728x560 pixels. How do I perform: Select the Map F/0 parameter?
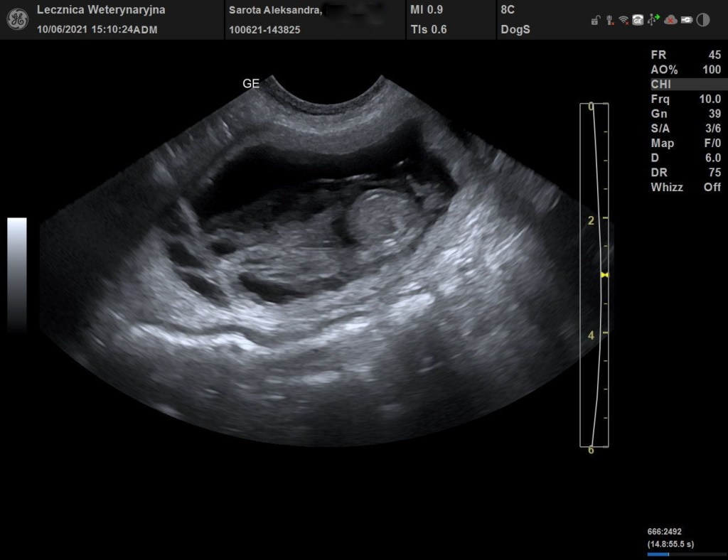pyautogui.click(x=685, y=143)
